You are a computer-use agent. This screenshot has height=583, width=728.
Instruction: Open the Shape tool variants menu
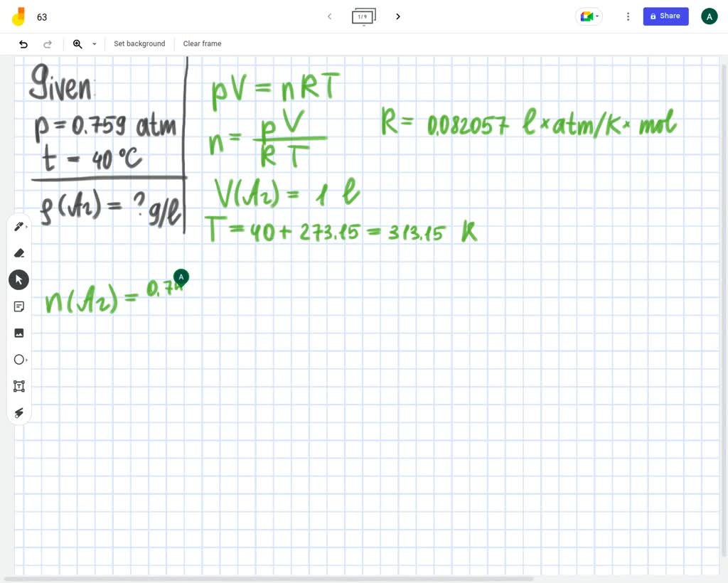(x=27, y=359)
